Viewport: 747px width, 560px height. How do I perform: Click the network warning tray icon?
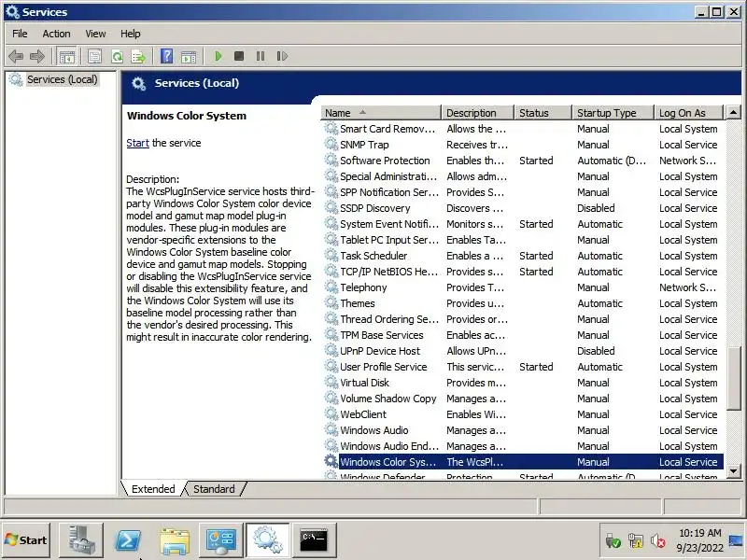click(x=636, y=541)
